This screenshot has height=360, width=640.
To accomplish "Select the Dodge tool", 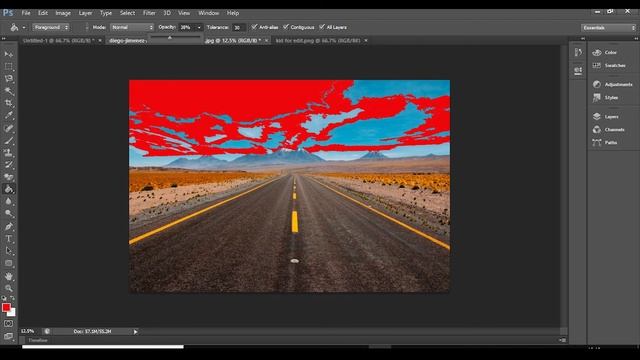I will click(9, 213).
